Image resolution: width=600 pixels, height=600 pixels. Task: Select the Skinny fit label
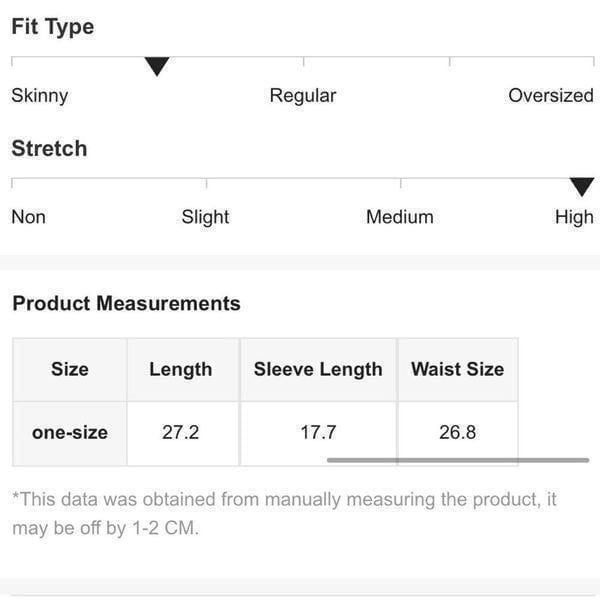point(40,96)
